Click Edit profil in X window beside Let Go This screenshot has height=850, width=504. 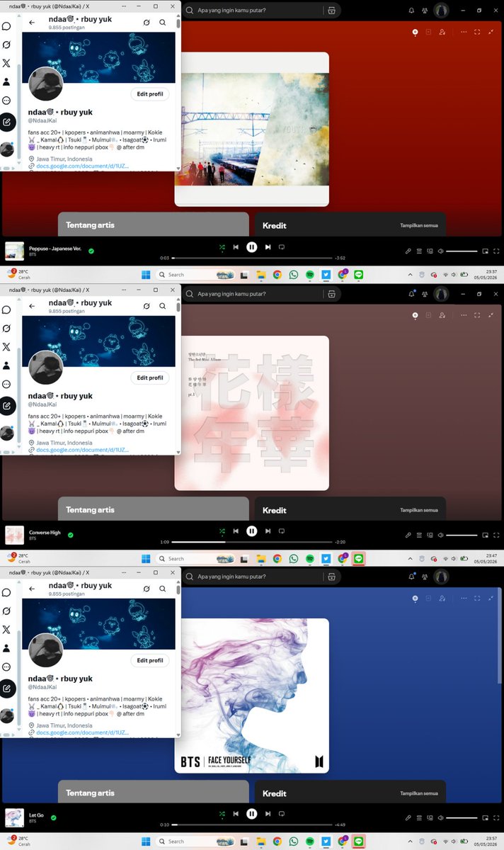[150, 661]
